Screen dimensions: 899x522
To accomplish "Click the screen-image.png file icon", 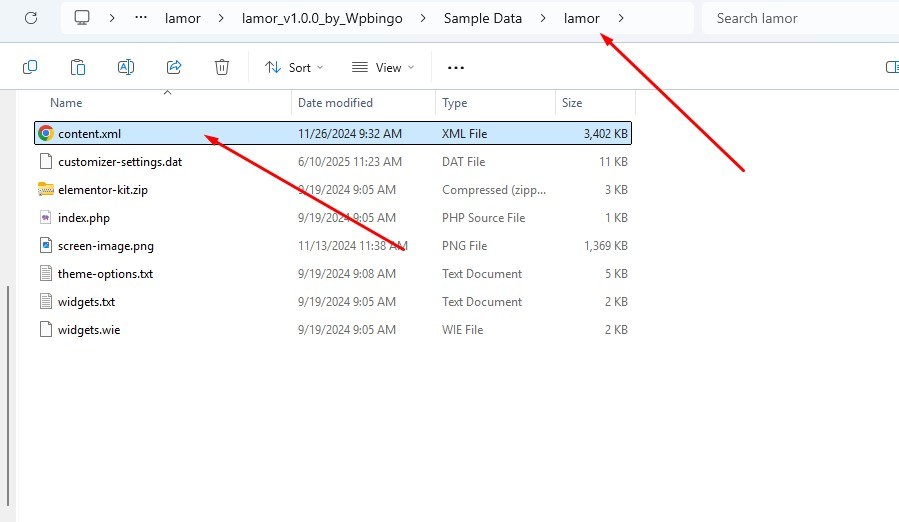I will (x=46, y=246).
